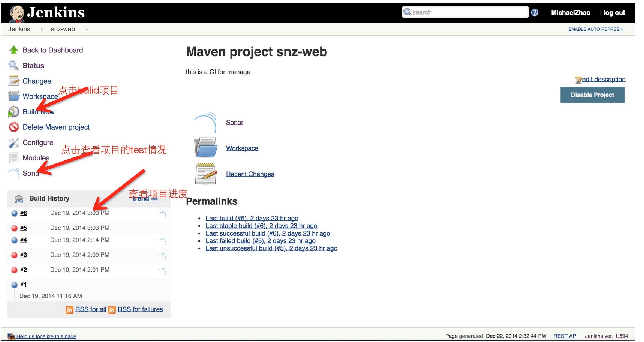Open the Recent Changes link
This screenshot has height=342, width=644.
click(250, 174)
